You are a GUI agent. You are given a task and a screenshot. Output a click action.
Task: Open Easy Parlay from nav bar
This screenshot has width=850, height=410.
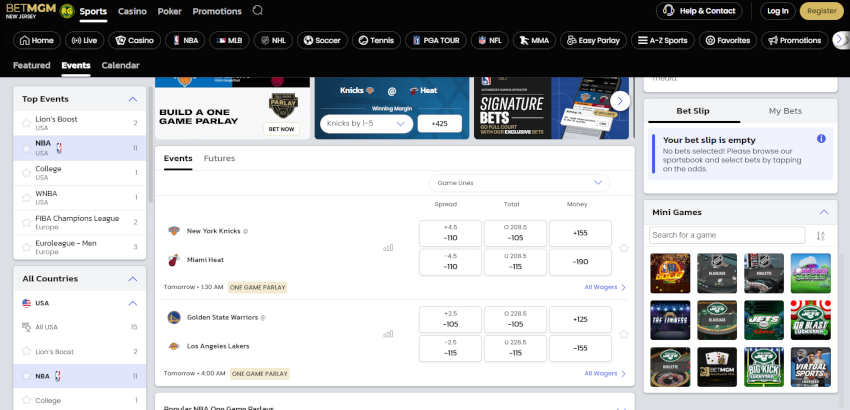(x=593, y=40)
